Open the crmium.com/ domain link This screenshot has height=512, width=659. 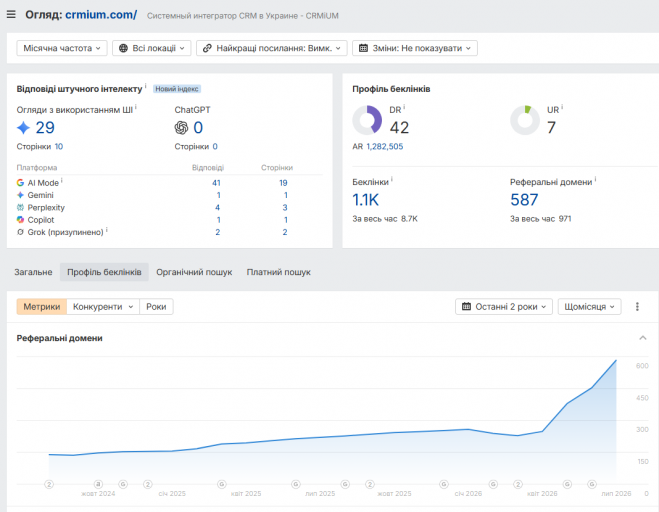coord(101,15)
